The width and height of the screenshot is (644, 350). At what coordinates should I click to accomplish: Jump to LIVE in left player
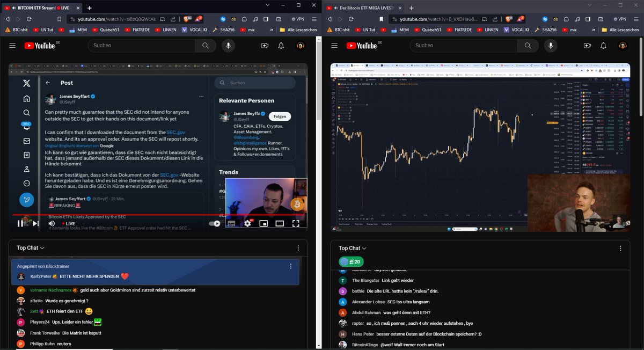click(68, 223)
